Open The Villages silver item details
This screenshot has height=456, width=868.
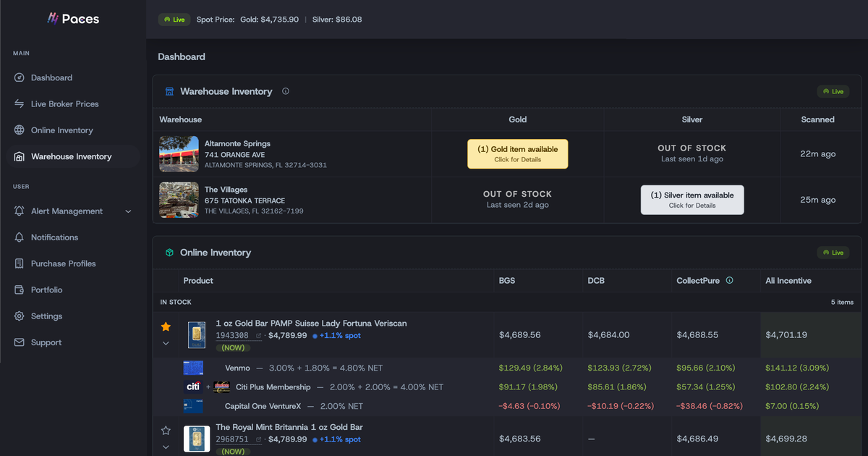[692, 200]
